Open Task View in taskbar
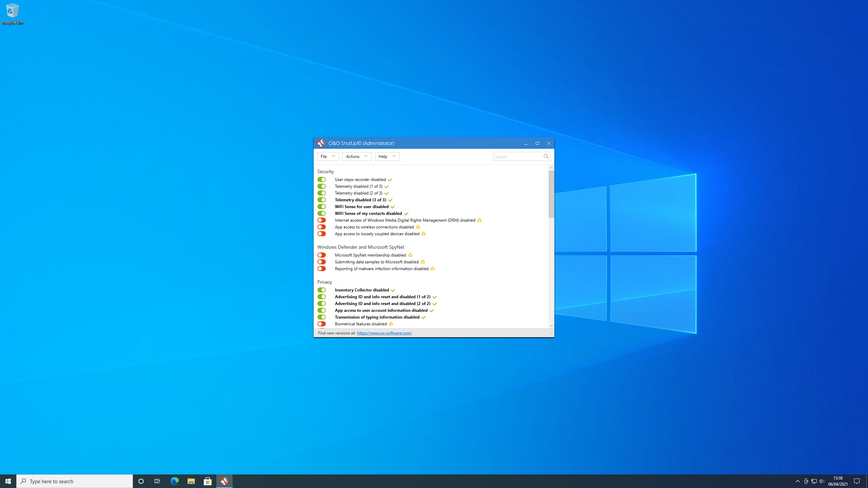Screen dimensions: 868x488 click(x=157, y=481)
